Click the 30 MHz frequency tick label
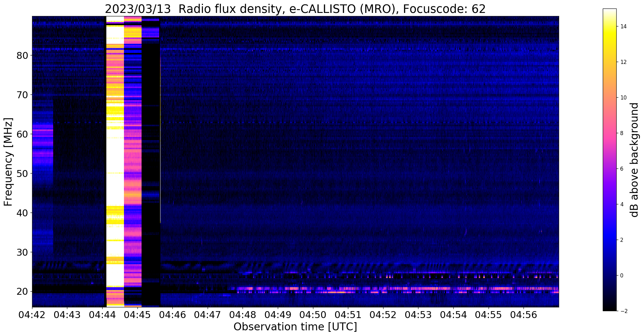This screenshot has height=336, width=644. pos(22,252)
